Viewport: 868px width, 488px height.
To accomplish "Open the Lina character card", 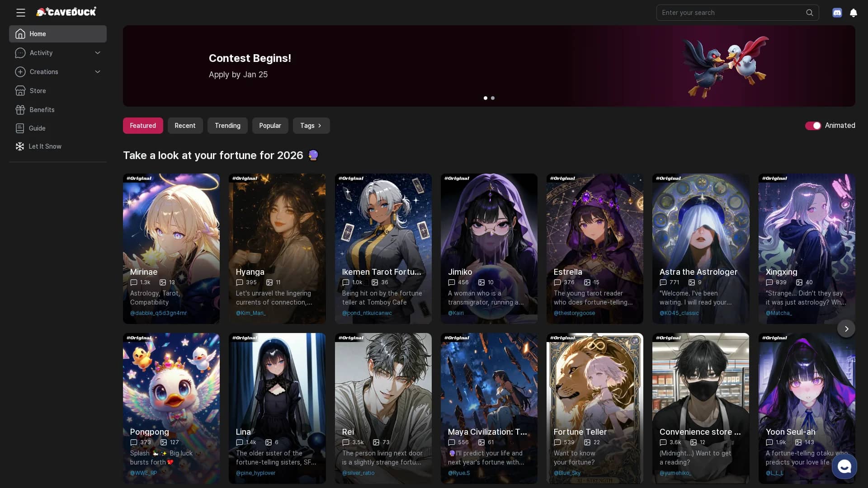I will click(x=277, y=408).
